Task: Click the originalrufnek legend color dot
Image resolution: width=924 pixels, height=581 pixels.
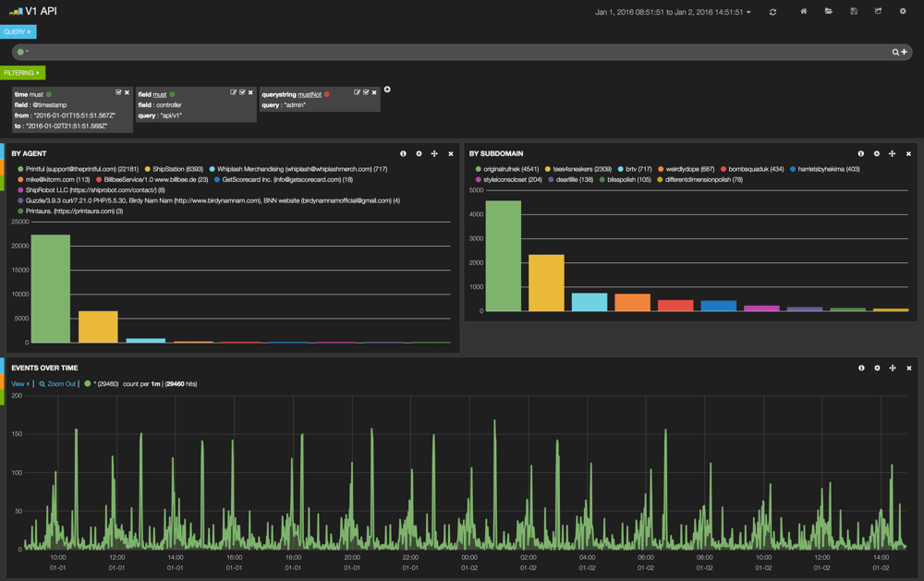Action: pos(479,170)
